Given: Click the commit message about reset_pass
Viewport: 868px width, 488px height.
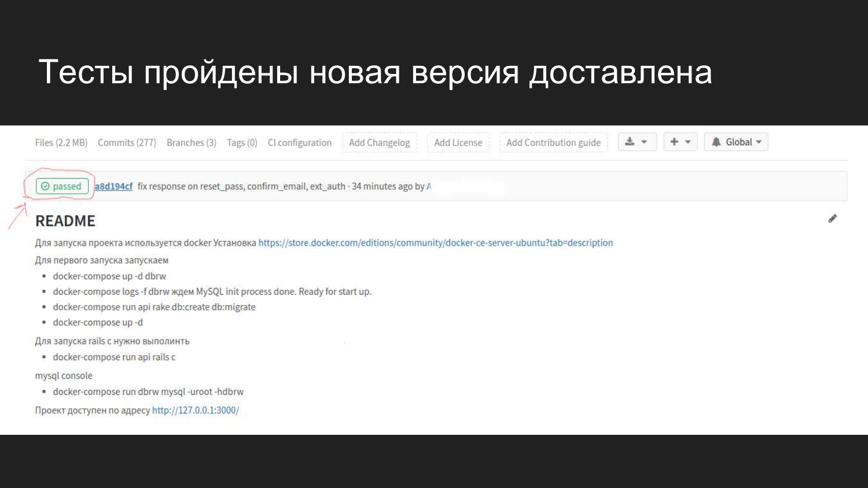Looking at the screenshot, I should (x=241, y=186).
